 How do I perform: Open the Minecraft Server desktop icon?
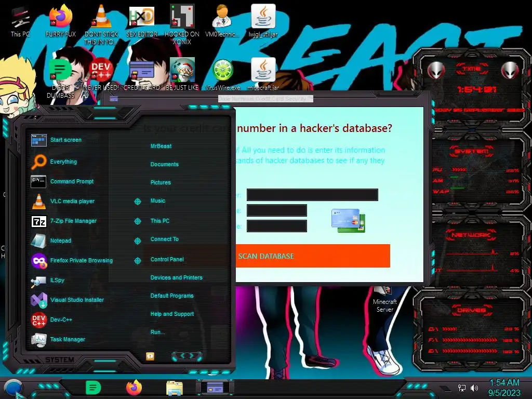385,300
